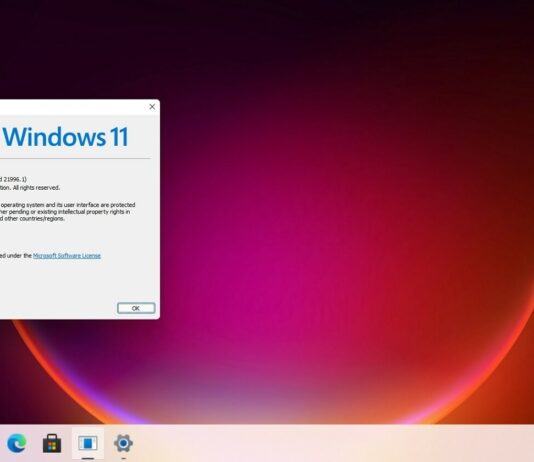Image resolution: width=534 pixels, height=462 pixels.
Task: Launch Microsoft Store from the taskbar
Action: tap(52, 443)
